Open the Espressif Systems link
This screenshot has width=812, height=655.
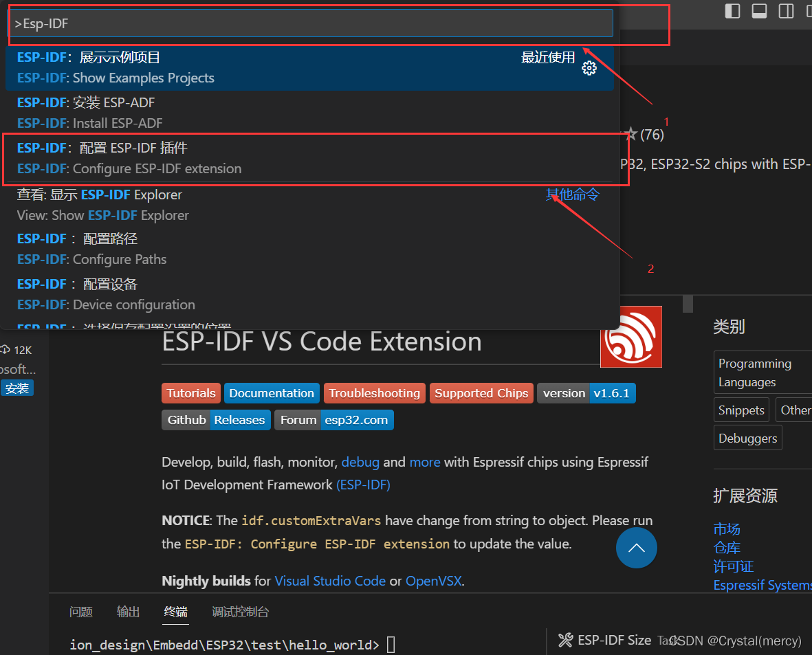(x=762, y=585)
